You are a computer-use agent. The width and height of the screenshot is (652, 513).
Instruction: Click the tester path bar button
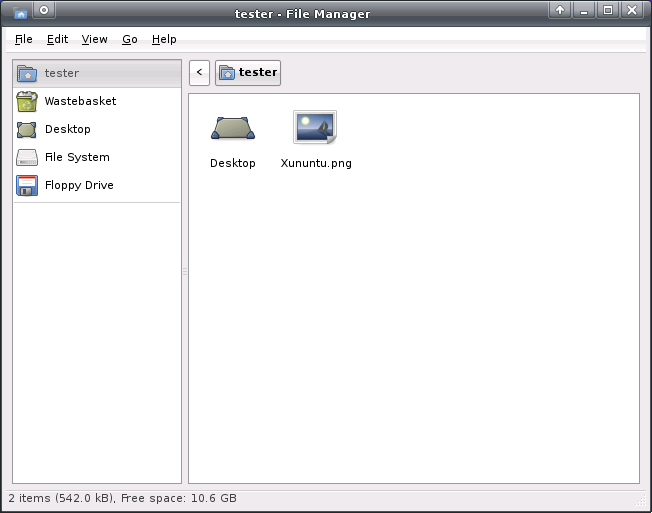248,73
